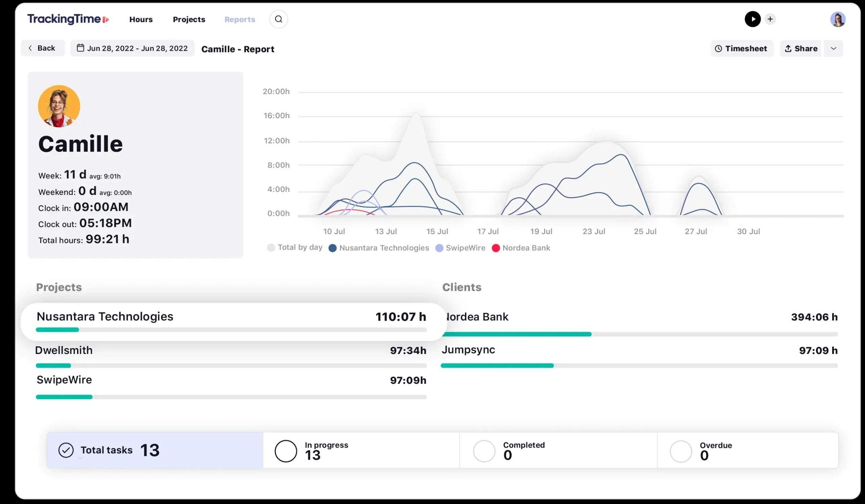Open the Reports menu

pos(240,20)
